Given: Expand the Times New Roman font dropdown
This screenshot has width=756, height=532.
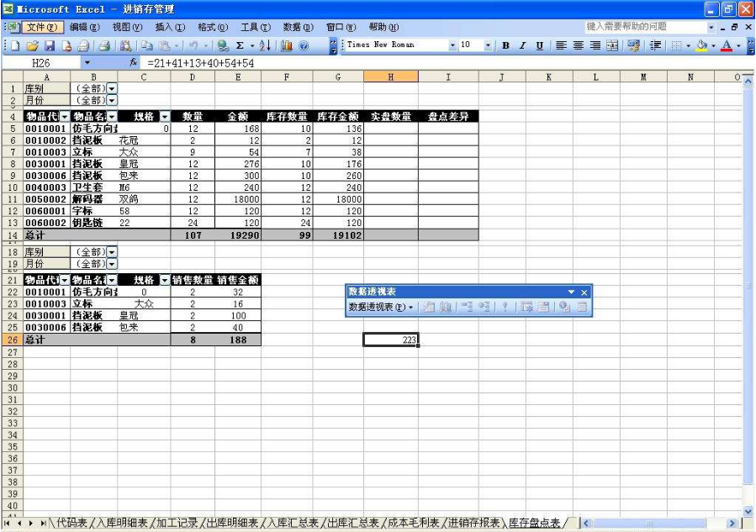Looking at the screenshot, I should 452,45.
